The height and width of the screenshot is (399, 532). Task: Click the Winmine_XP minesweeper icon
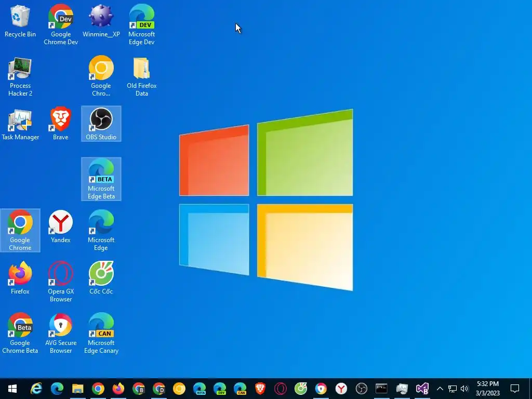101,21
